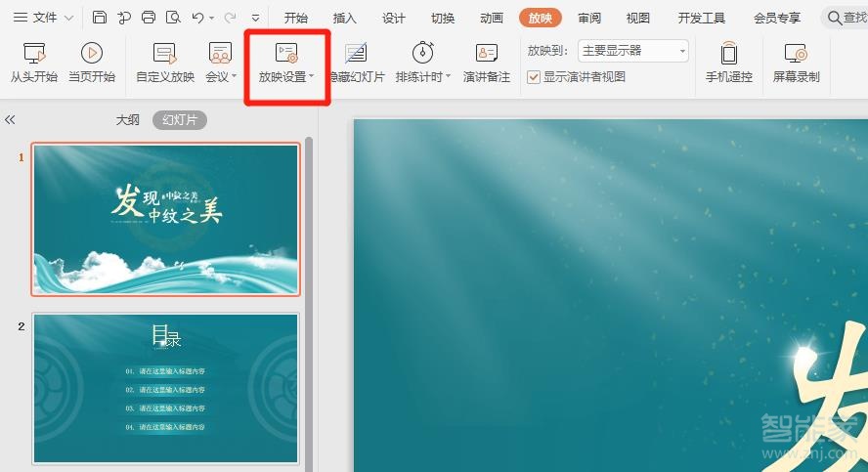Click the 隐藏幻灯片 hide slide icon
This screenshot has height=472, width=868.
tap(356, 54)
